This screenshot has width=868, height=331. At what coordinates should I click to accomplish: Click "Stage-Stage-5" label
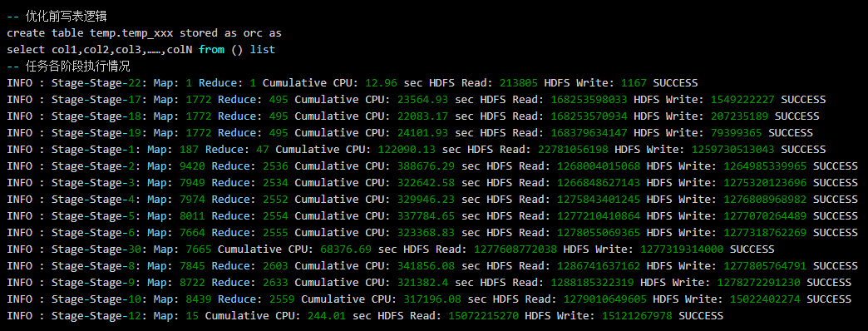point(94,216)
